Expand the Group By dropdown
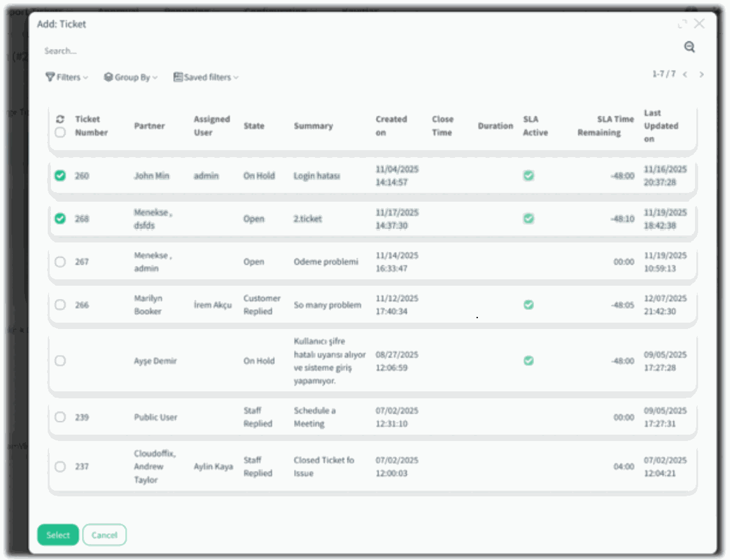 (x=130, y=78)
